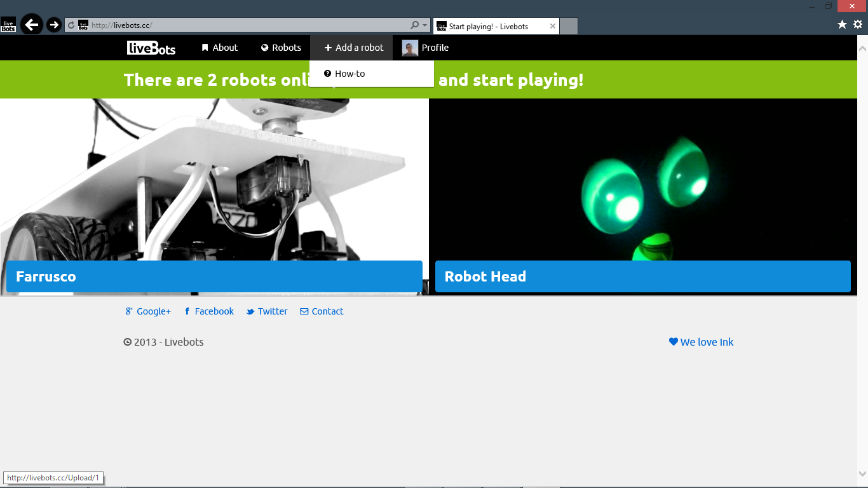Viewport: 868px width, 488px height.
Task: Follow the We love Ink link
Action: click(707, 341)
